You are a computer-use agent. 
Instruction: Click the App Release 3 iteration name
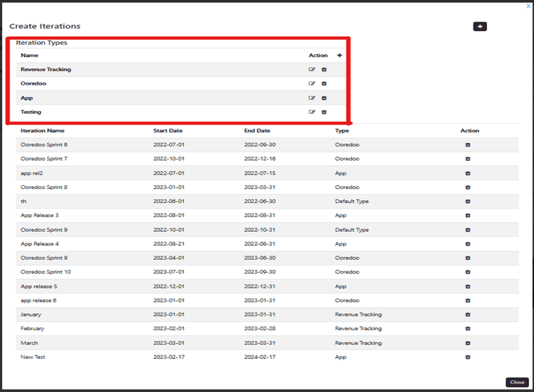coord(39,215)
